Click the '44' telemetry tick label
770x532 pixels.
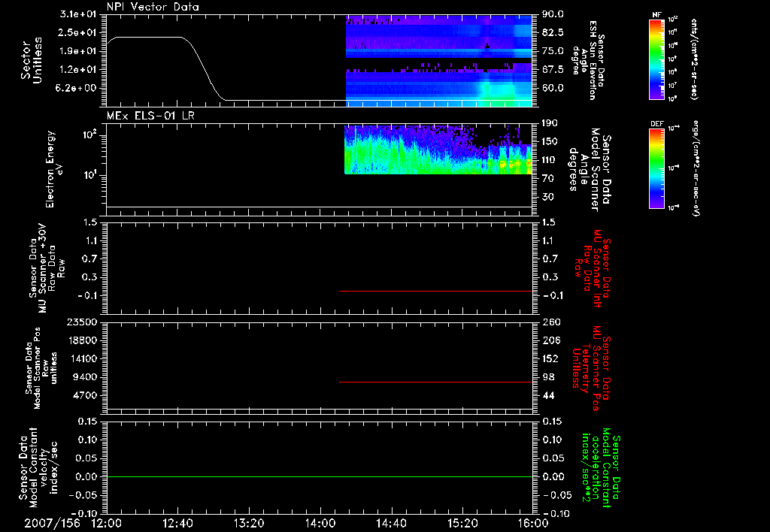pos(549,395)
